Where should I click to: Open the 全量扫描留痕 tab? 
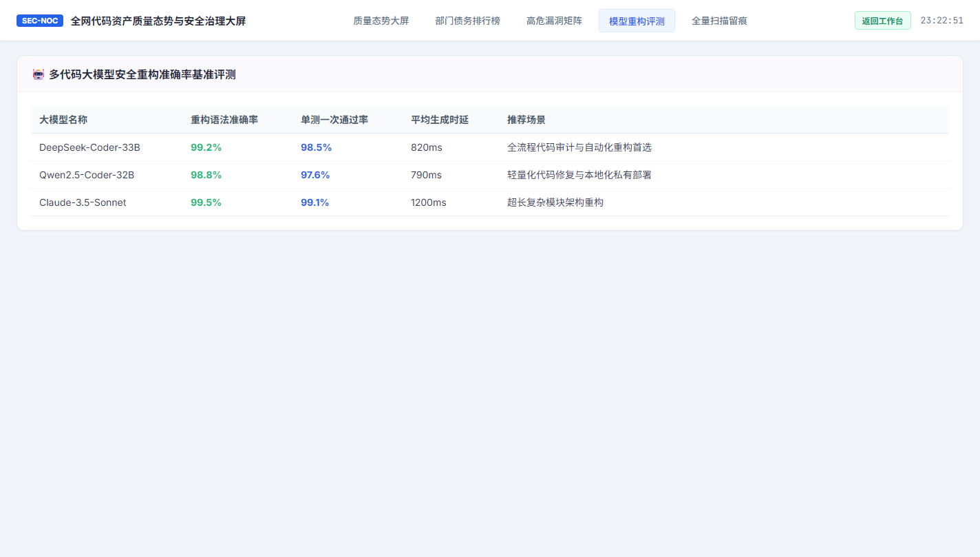pos(719,21)
